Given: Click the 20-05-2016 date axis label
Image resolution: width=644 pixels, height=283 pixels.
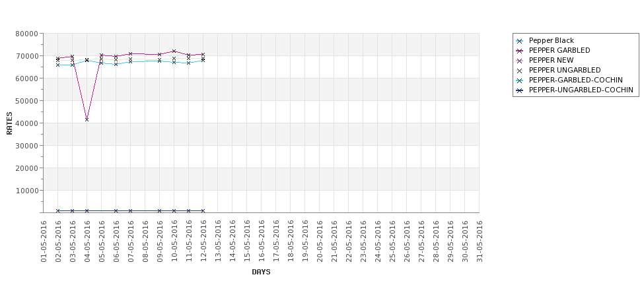Looking at the screenshot, I should pyautogui.click(x=320, y=241).
